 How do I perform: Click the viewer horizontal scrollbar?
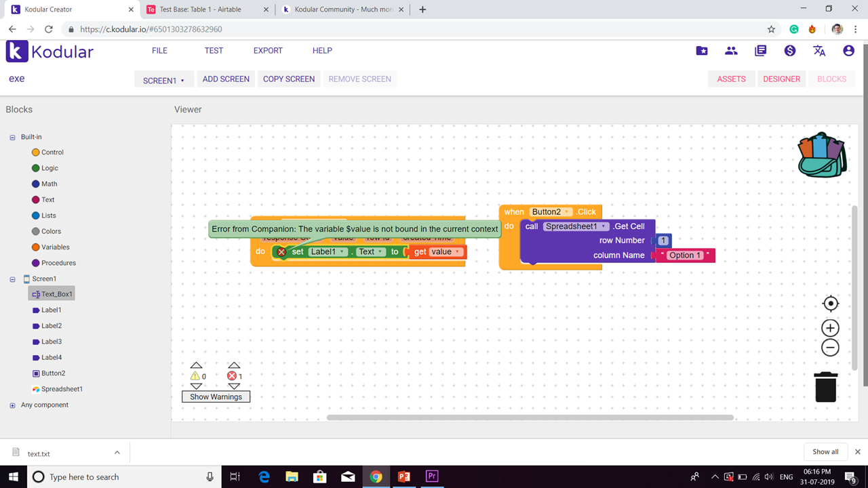(530, 418)
